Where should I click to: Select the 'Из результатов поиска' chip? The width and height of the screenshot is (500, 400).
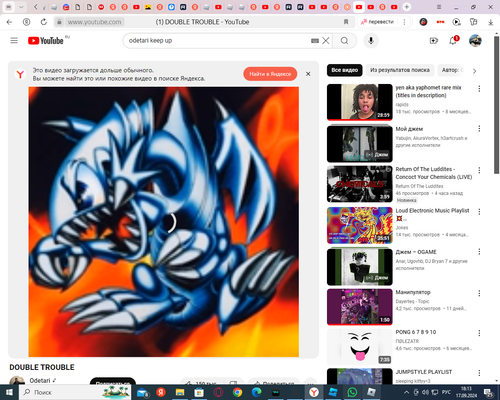pyautogui.click(x=400, y=70)
